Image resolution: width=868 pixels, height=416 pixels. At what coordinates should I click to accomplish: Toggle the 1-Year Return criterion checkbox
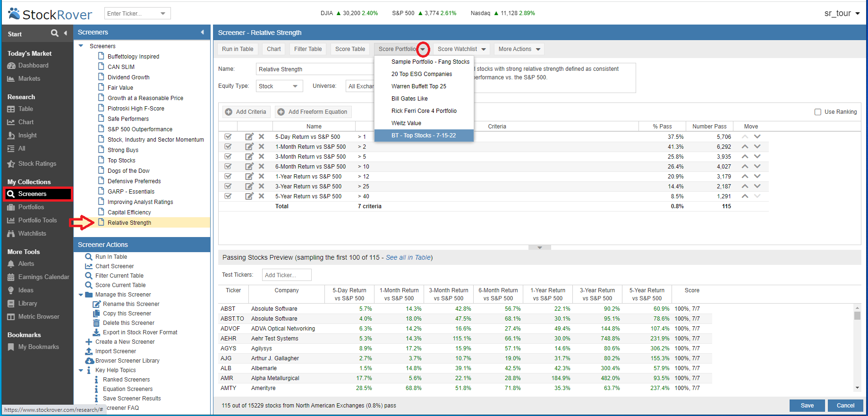click(x=228, y=176)
